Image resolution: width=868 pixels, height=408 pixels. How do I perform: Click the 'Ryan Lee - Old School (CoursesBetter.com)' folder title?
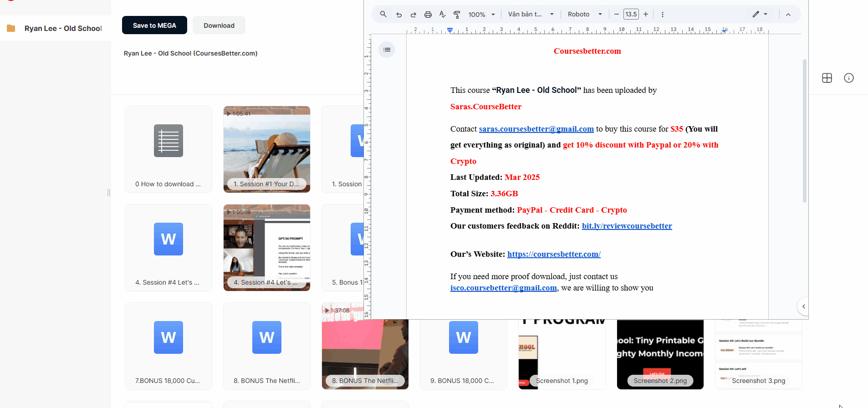[x=191, y=53]
